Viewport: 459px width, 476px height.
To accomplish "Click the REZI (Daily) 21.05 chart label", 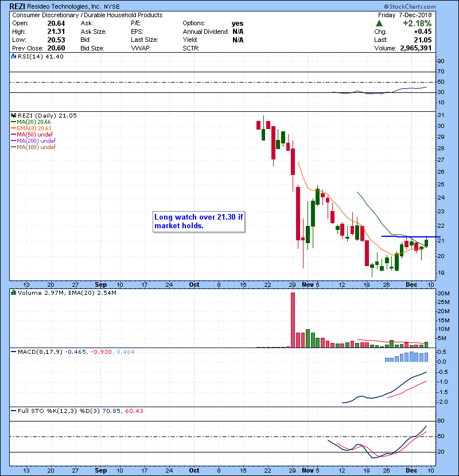I will pos(47,115).
